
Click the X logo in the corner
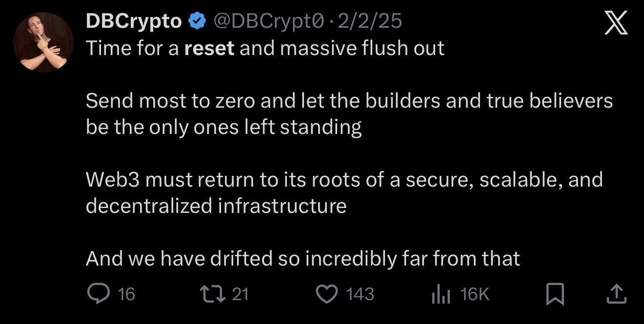(616, 24)
